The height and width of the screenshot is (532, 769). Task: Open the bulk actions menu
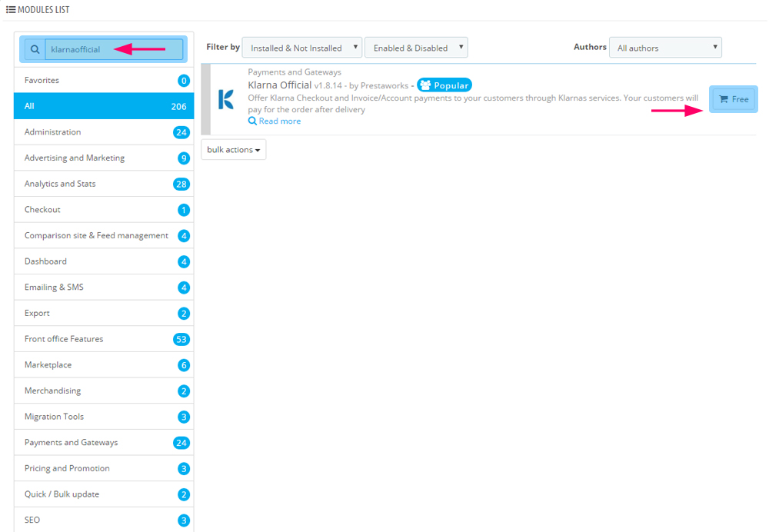click(x=233, y=150)
